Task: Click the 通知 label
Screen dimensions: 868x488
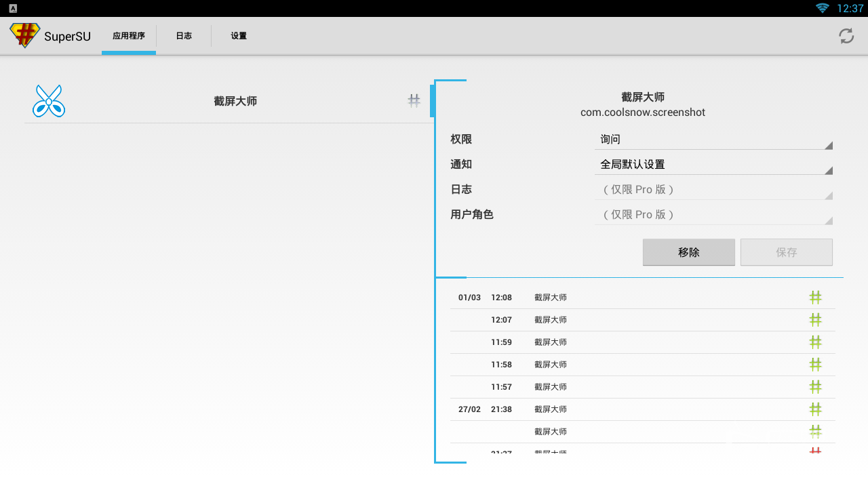Action: tap(461, 164)
